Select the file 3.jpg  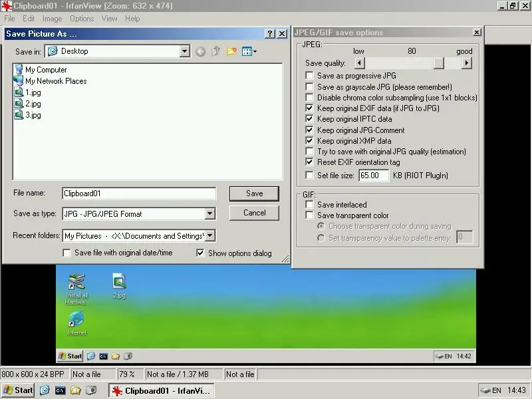(27, 115)
